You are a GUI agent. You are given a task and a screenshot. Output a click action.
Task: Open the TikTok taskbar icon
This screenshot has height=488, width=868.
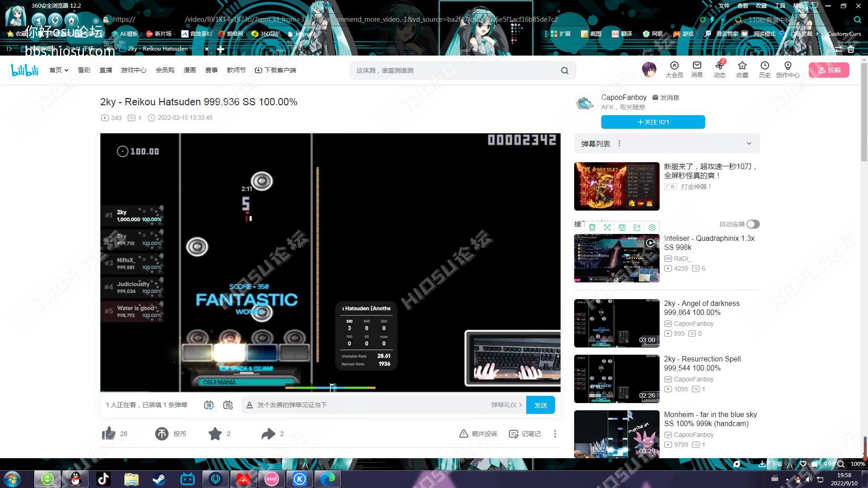pos(104,479)
